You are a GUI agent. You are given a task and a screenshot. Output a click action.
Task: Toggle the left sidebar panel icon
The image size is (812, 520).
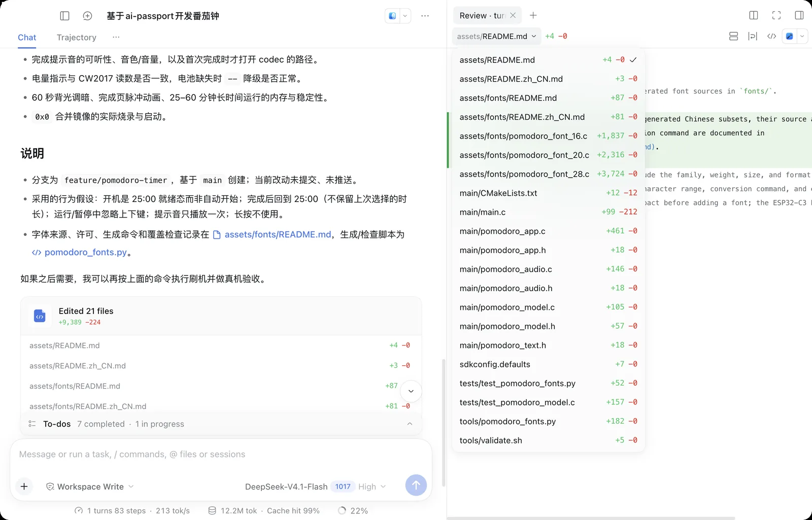[64, 16]
